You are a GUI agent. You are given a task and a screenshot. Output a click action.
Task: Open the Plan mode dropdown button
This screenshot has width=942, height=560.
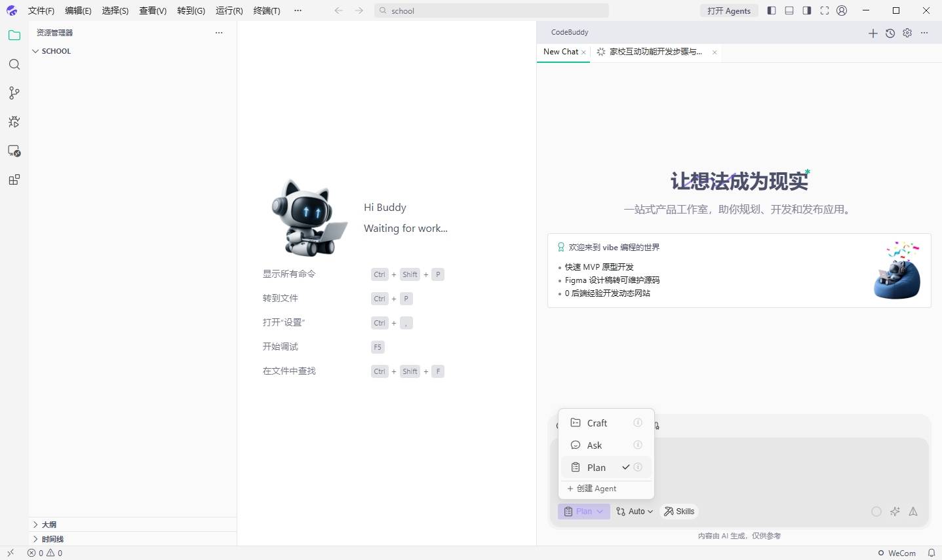pyautogui.click(x=584, y=512)
